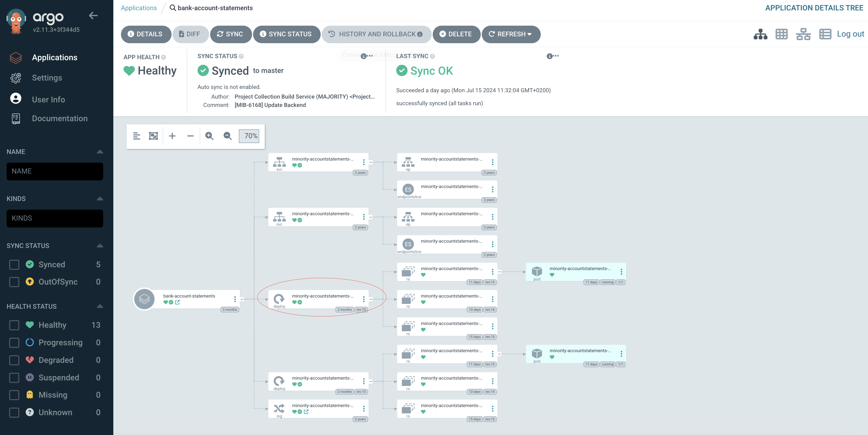Viewport: 868px width, 435px height.
Task: Switch to the list view icon
Action: coord(825,34)
